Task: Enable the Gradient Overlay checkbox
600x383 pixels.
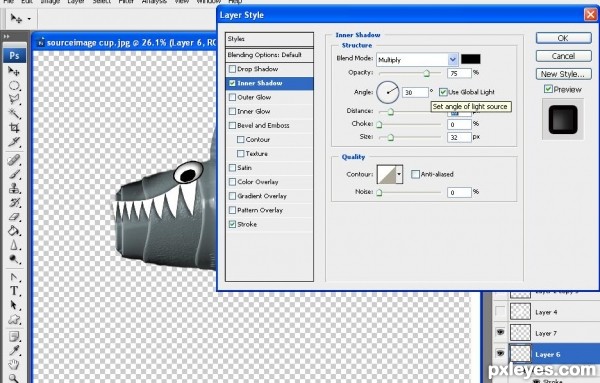Action: point(232,196)
